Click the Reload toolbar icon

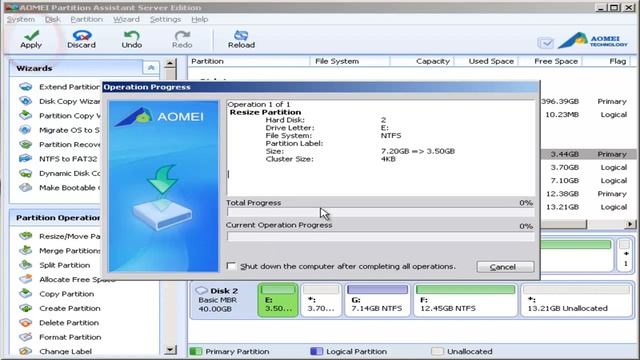tap(241, 35)
